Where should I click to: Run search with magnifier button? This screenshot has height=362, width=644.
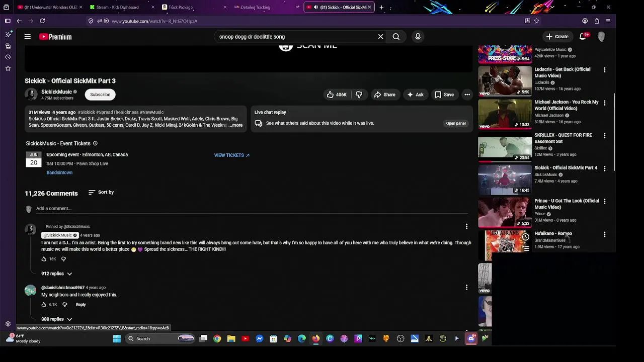[396, 37]
